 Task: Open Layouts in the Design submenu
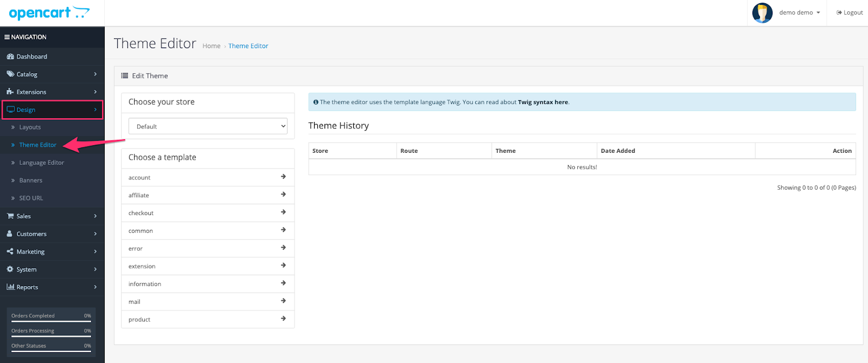point(30,127)
